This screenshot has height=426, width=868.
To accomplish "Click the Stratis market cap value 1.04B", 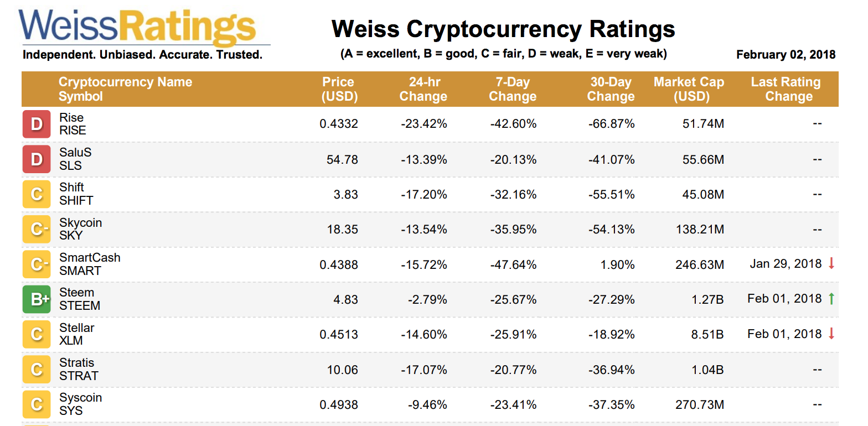I will pos(707,370).
